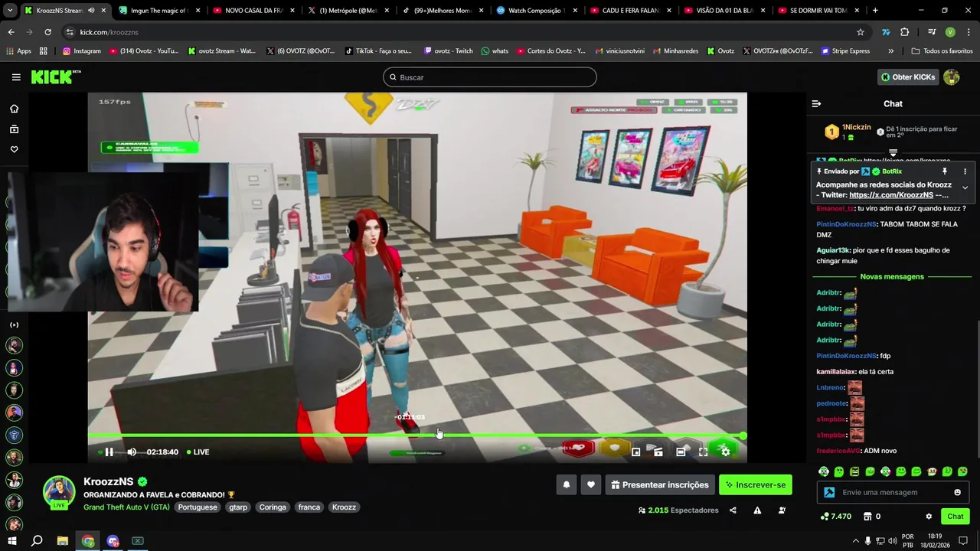This screenshot has height=551, width=980.
Task: Open Browse from the left sidebar
Action: click(x=14, y=129)
